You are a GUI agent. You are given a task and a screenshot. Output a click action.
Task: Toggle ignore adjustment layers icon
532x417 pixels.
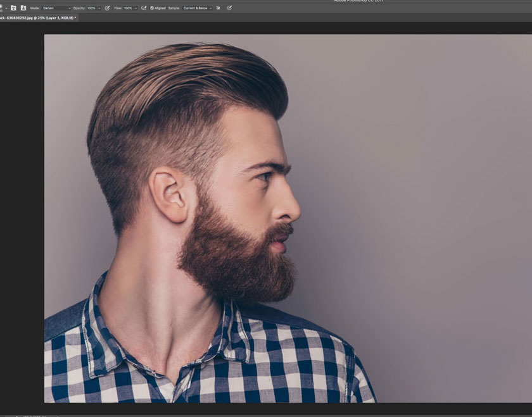tap(218, 8)
